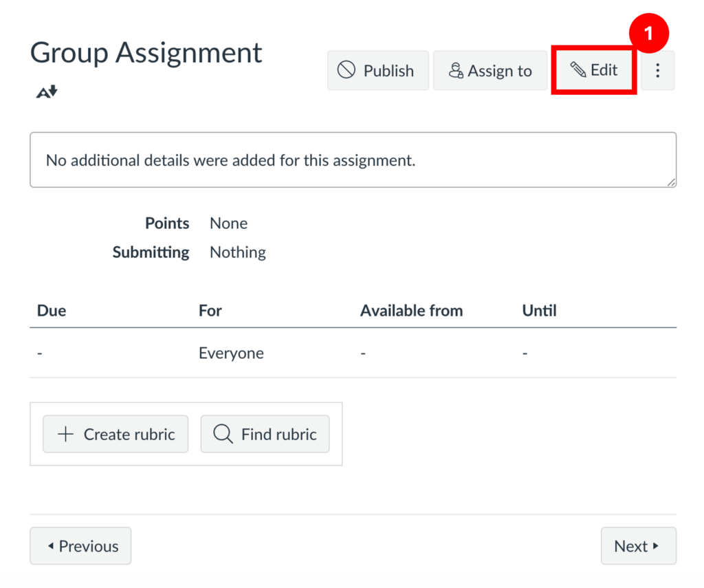Click the Available from column header
This screenshot has height=588, width=704.
pos(411,310)
